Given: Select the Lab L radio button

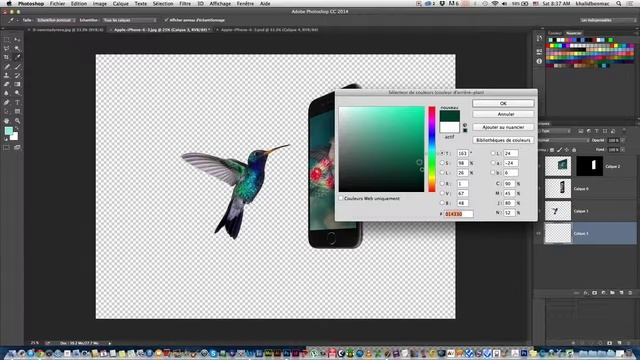Looking at the screenshot, I should [x=493, y=153].
